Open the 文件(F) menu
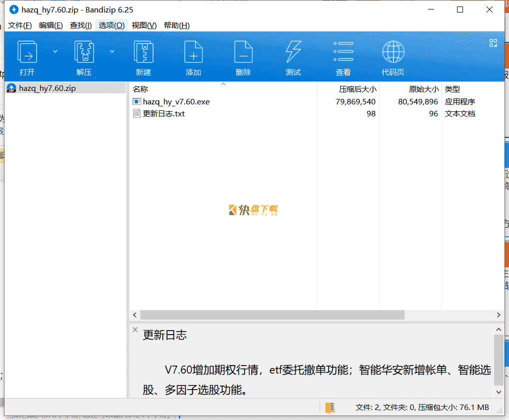 tap(20, 25)
